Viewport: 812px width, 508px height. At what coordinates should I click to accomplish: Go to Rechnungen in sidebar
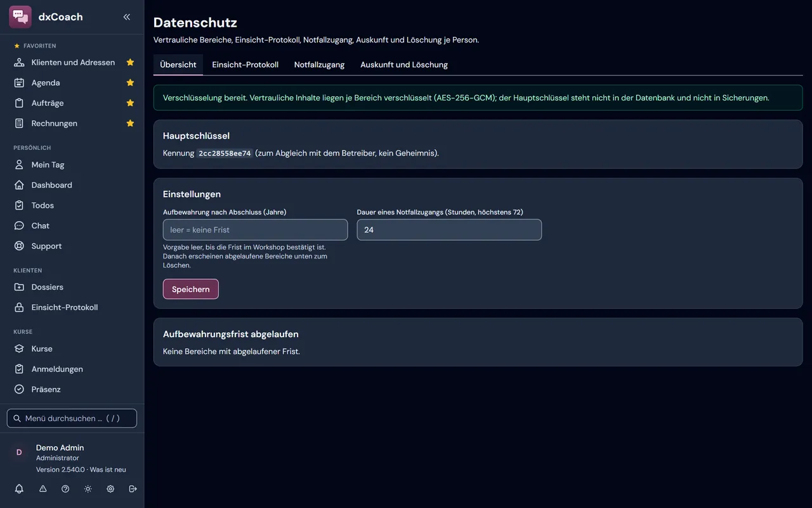pos(55,123)
